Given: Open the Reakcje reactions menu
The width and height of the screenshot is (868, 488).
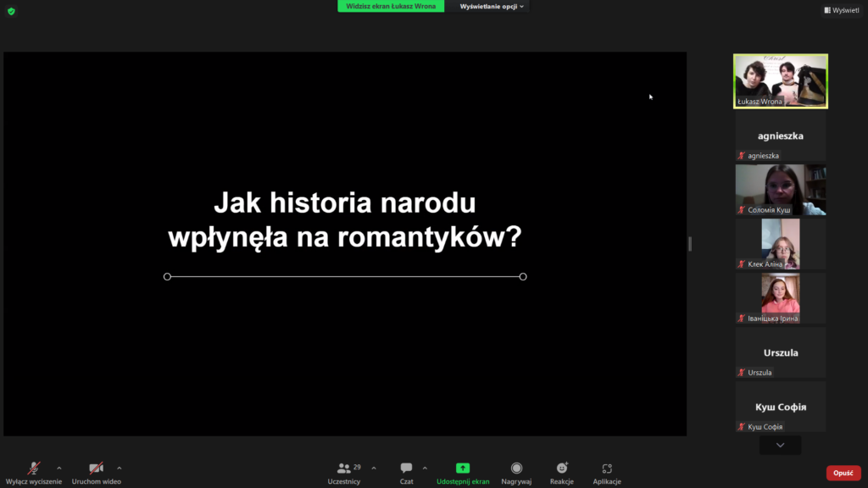Looking at the screenshot, I should point(561,472).
